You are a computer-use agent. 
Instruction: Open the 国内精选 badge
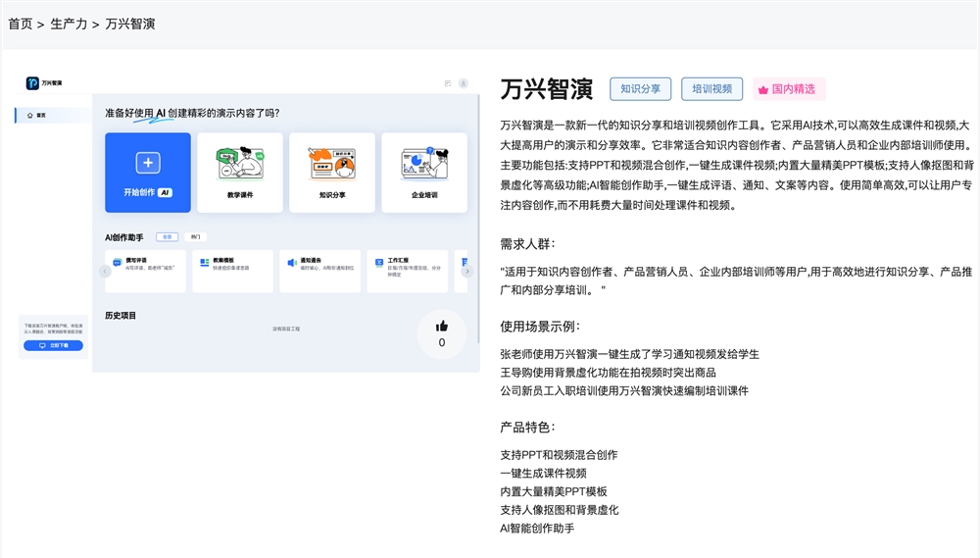click(x=789, y=89)
